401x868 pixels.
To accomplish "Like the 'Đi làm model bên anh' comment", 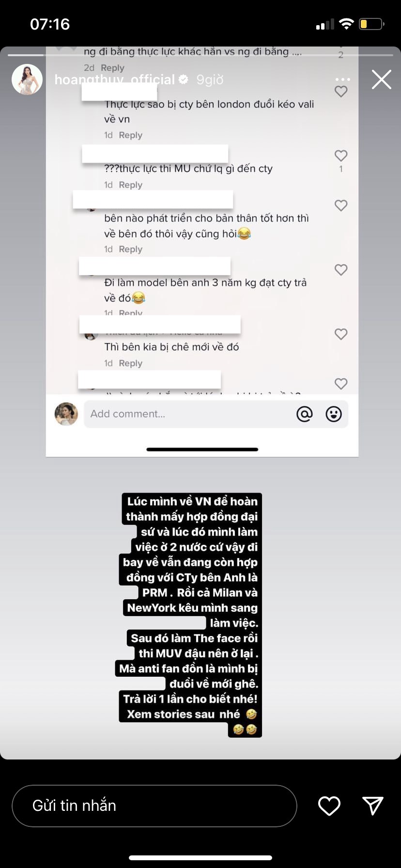I will point(341,270).
